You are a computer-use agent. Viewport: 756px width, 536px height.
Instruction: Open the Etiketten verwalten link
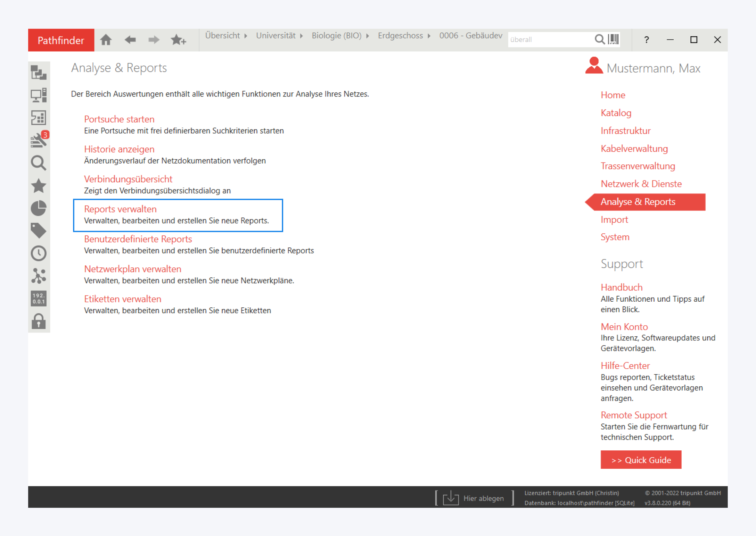122,299
